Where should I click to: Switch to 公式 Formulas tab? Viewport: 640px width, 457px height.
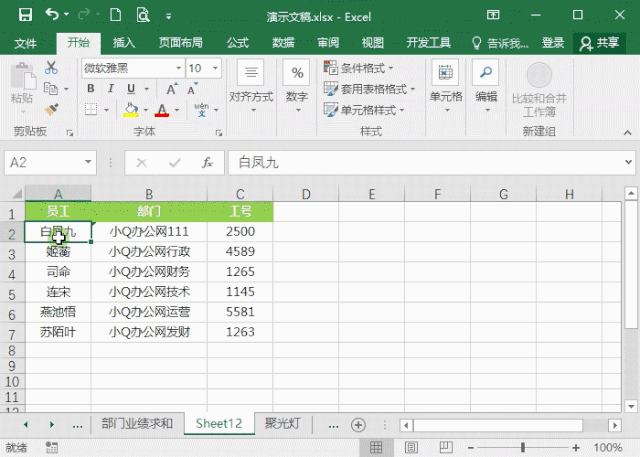click(x=238, y=42)
